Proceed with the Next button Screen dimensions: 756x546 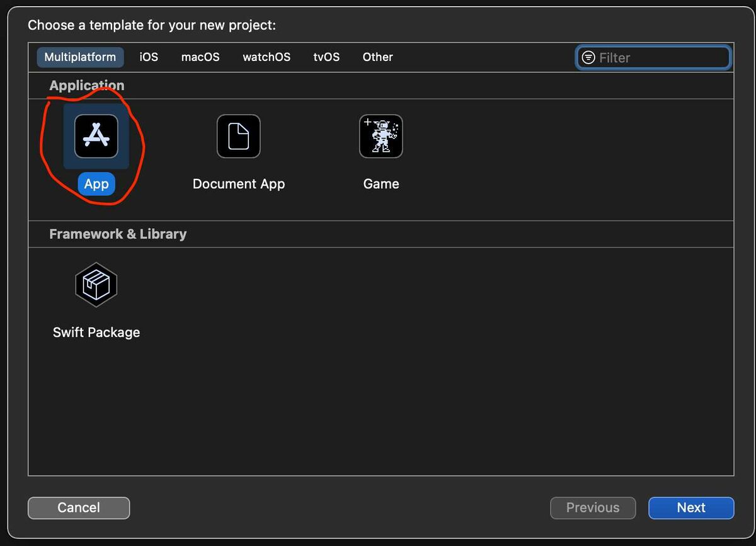(x=690, y=508)
